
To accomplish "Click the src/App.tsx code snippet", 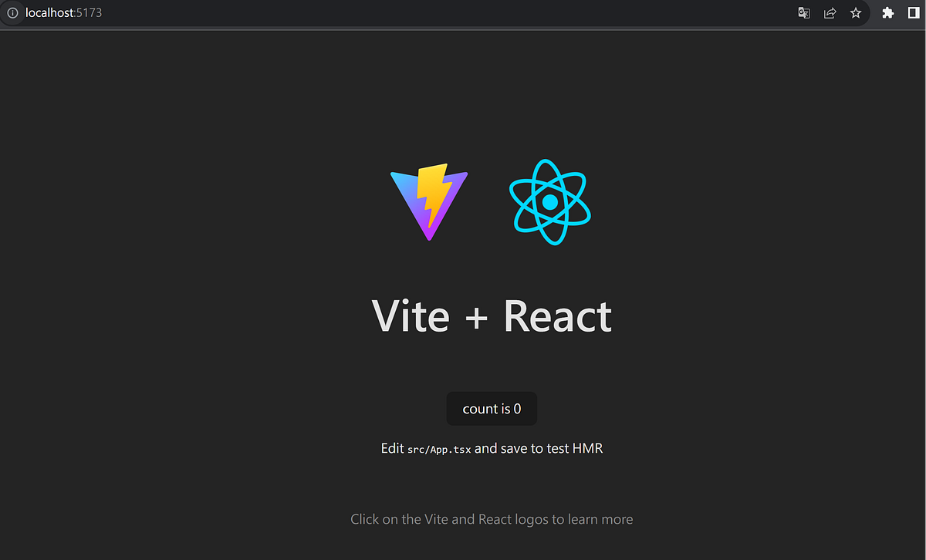I will click(x=439, y=448).
